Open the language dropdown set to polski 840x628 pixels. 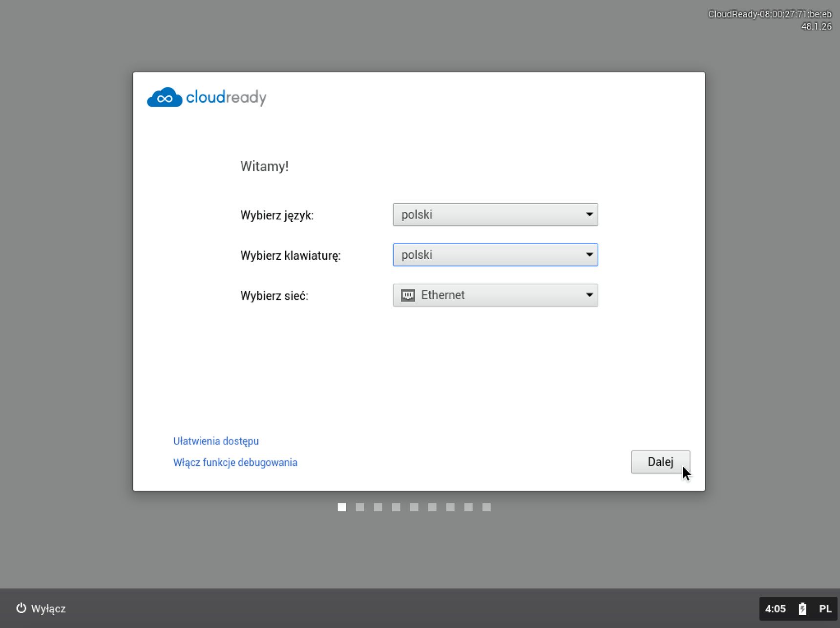pos(495,215)
